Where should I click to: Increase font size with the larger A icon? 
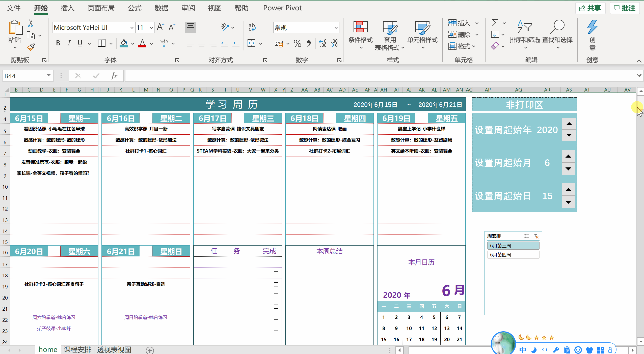tap(161, 27)
